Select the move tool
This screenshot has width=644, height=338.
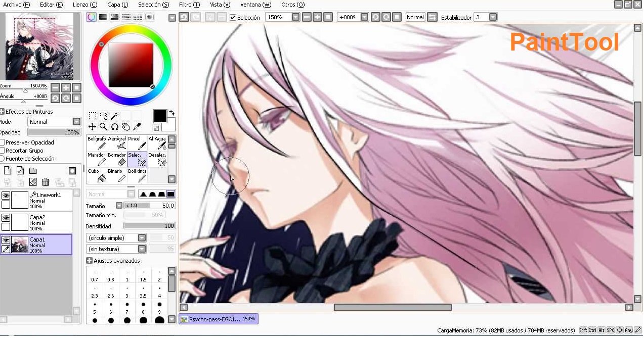pyautogui.click(x=92, y=126)
